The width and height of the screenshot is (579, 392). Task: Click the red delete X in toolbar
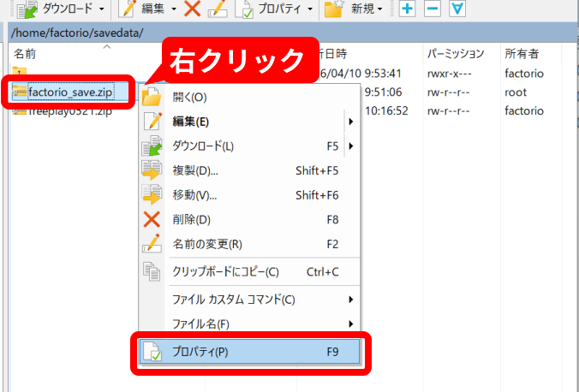[192, 10]
